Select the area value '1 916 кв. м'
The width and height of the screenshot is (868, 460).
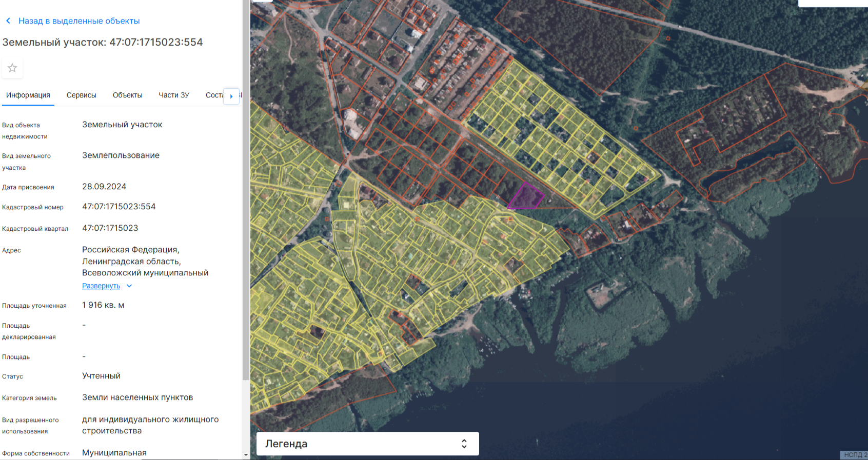(x=103, y=305)
